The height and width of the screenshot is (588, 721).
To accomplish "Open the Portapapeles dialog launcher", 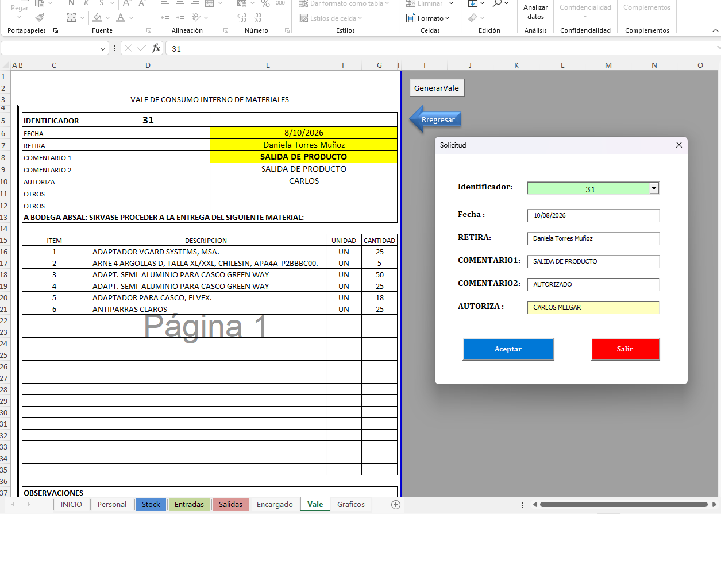I will pos(56,30).
